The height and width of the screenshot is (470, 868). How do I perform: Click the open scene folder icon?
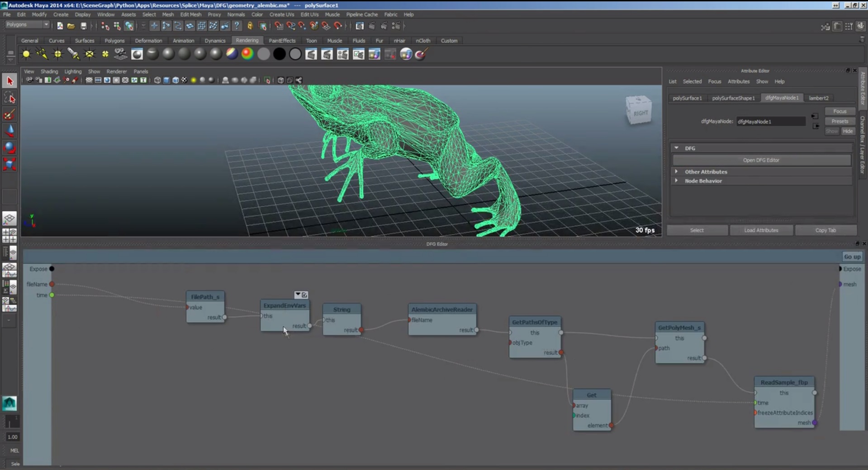click(71, 26)
